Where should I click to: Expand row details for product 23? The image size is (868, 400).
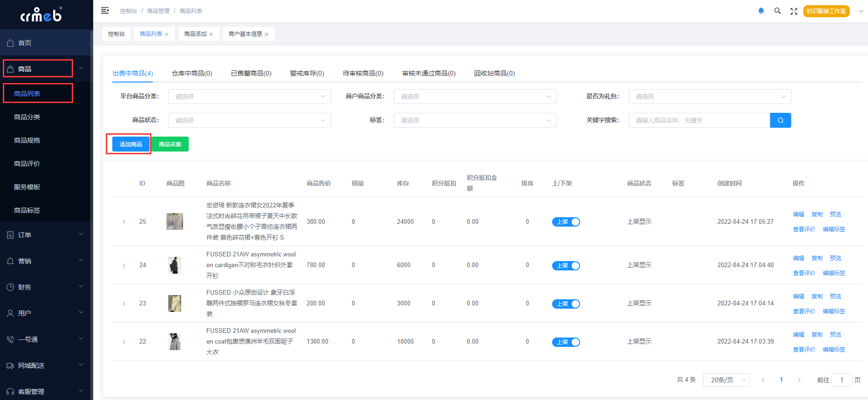[x=124, y=303]
